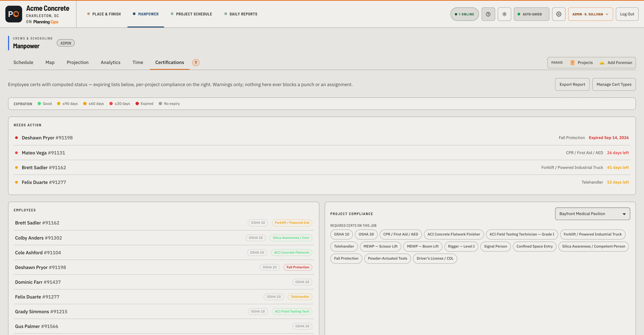The height and width of the screenshot is (335, 644).
Task: Open the Projection tab
Action: coord(77,62)
